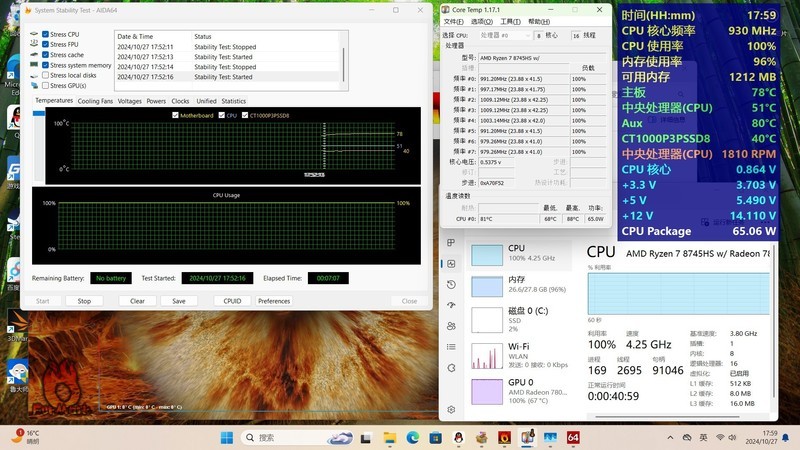Screen dimensions: 800x450
Task: Click Stop button in AIDA64
Action: pos(84,301)
